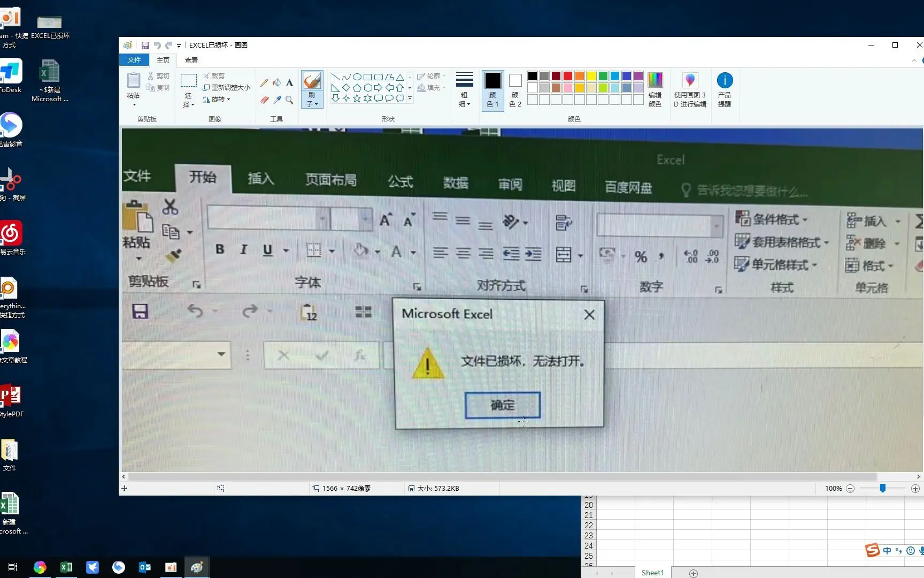Click the 粘贴 clipboard icon
The image size is (924, 578).
coord(133,81)
